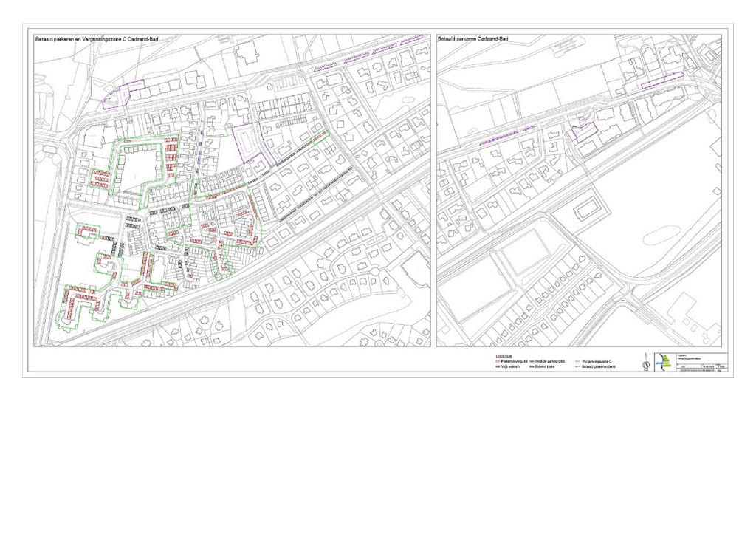This screenshot has width=756, height=537.
Task: Click the municipality logo in title block
Action: [x=664, y=361]
